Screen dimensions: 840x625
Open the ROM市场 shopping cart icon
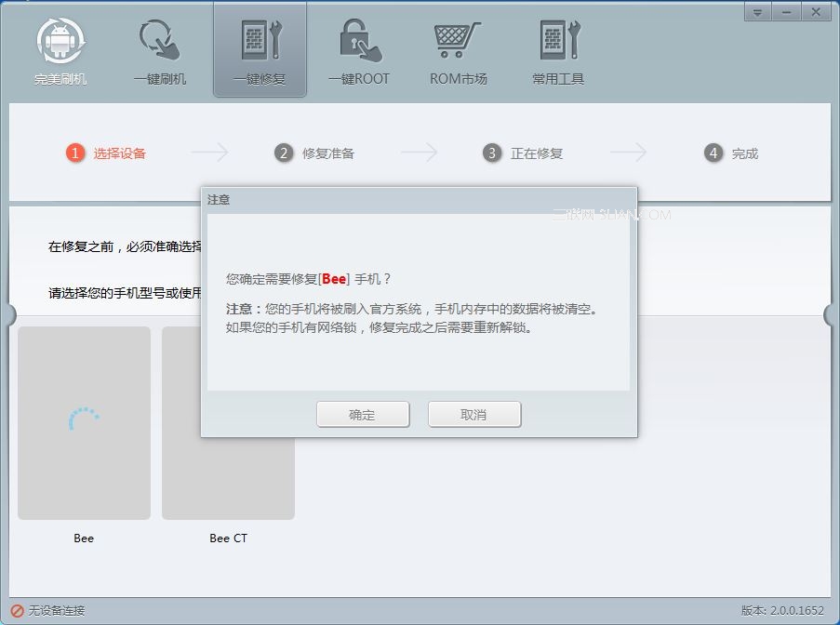coord(457,41)
